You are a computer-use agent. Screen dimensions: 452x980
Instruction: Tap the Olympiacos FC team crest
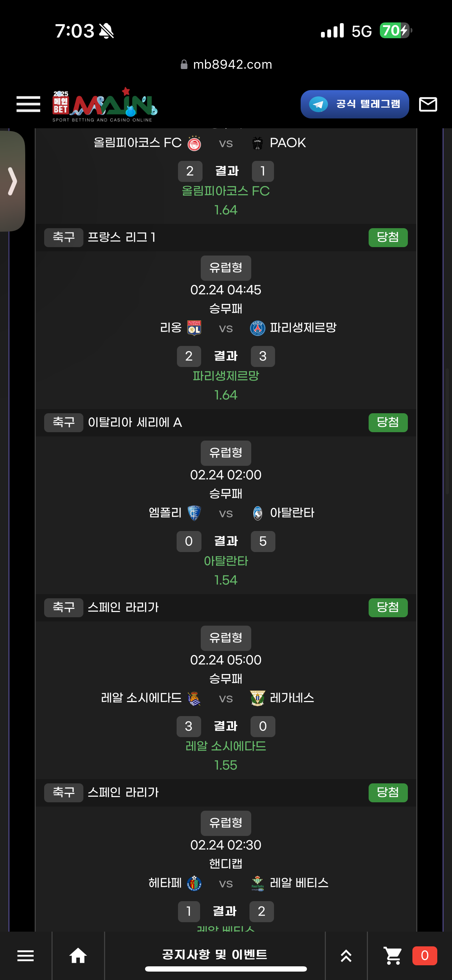click(194, 143)
